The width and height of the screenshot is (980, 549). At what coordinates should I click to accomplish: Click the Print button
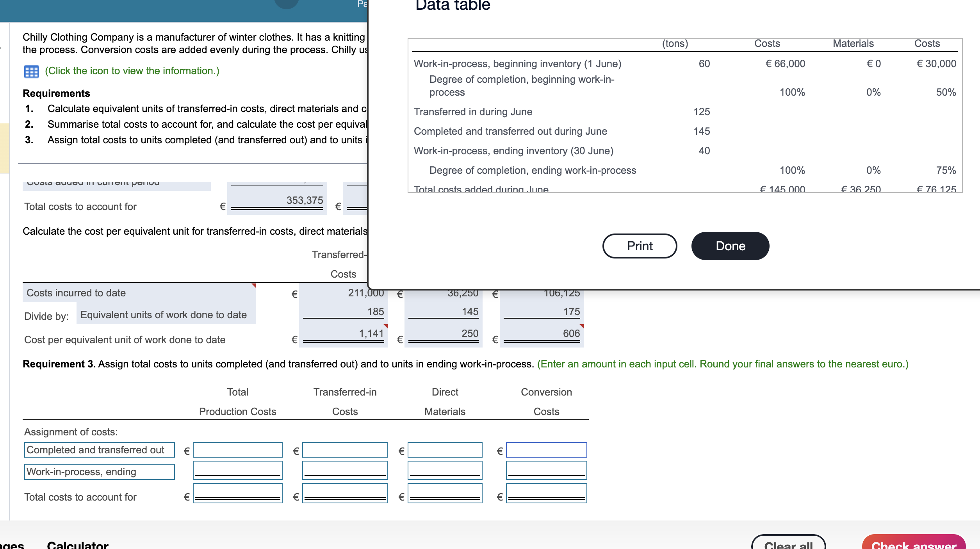pyautogui.click(x=640, y=246)
